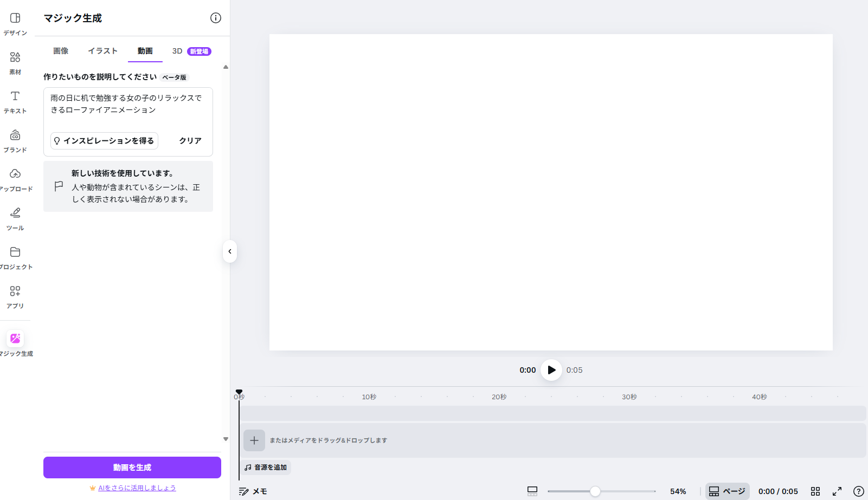Toggle the grid view of pages
The height and width of the screenshot is (500, 868).
click(815, 491)
